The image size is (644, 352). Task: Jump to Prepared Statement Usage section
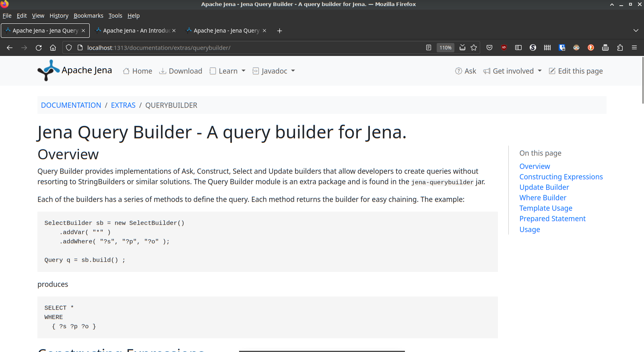[x=552, y=224]
